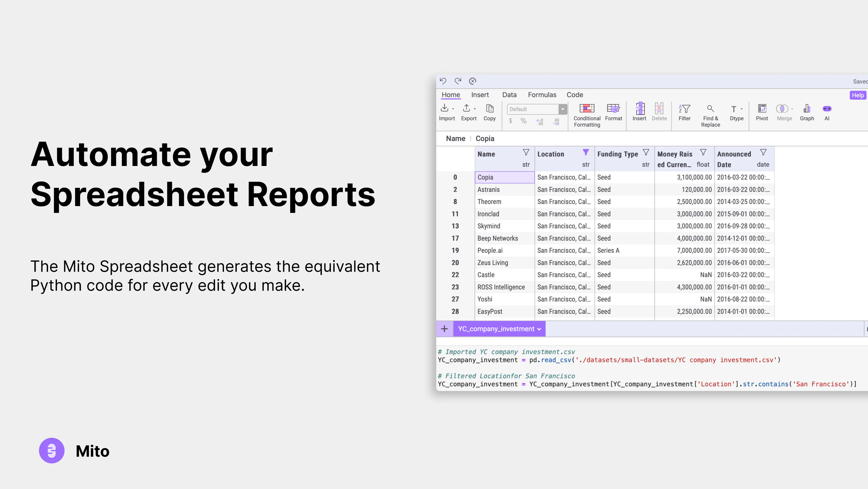Open the Import tool
The height and width of the screenshot is (489, 868).
[447, 112]
